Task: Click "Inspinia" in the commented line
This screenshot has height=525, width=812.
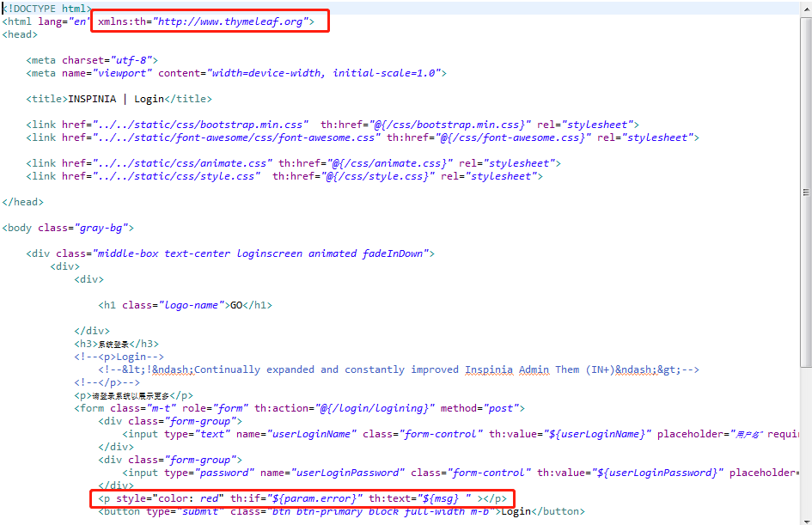Action: coord(489,369)
